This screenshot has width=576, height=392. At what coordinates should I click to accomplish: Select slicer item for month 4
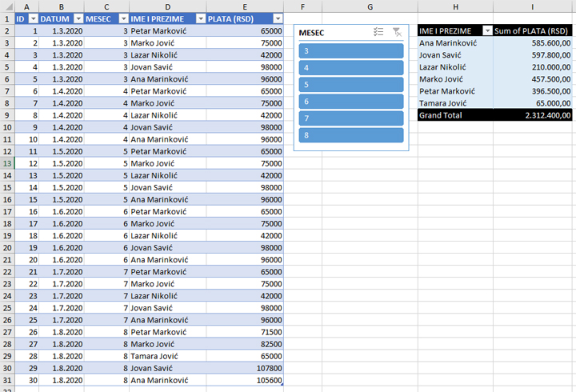coord(350,67)
